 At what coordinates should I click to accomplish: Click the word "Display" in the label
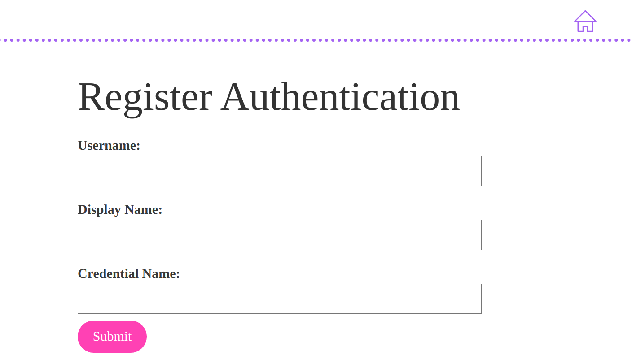tap(99, 209)
